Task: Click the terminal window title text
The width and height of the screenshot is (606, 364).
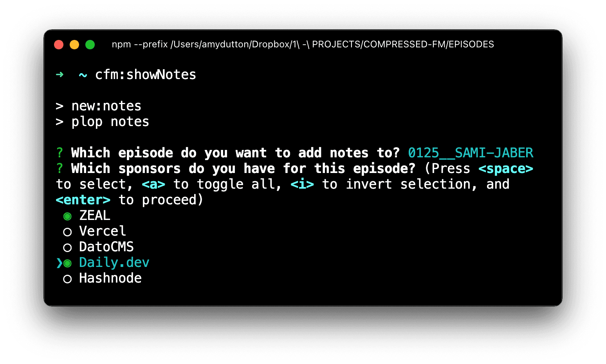Action: [x=303, y=44]
